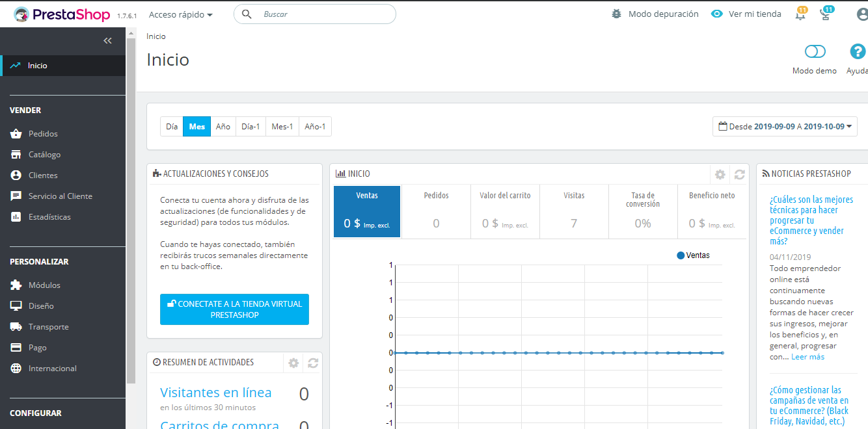Select the Ventas KPI tile

point(367,211)
